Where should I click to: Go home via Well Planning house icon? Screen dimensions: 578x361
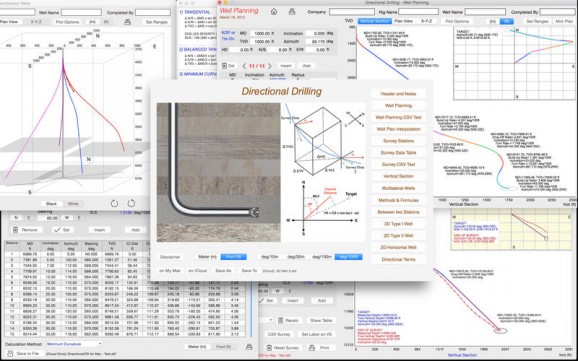pos(274,12)
